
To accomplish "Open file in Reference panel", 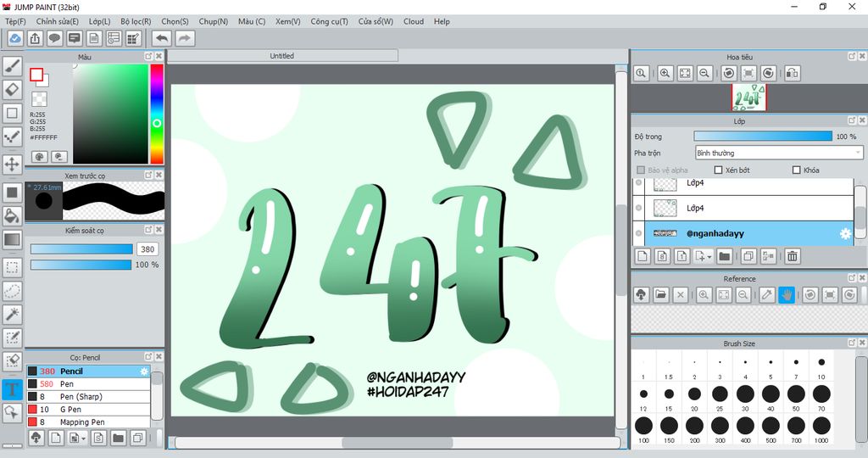I will pos(660,294).
